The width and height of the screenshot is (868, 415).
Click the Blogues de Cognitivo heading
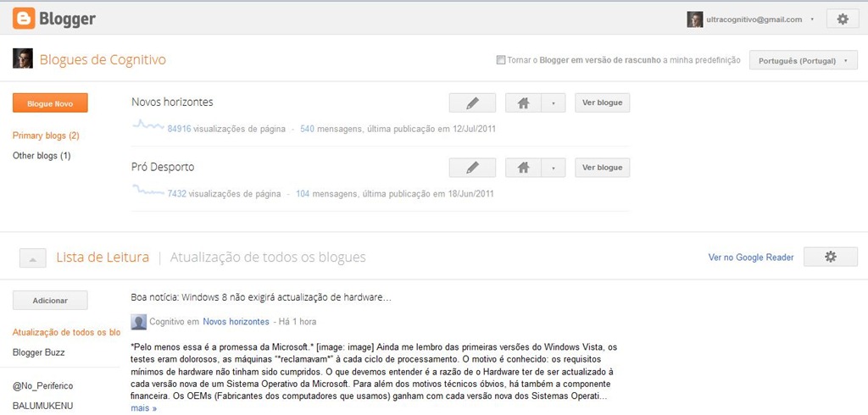[103, 59]
